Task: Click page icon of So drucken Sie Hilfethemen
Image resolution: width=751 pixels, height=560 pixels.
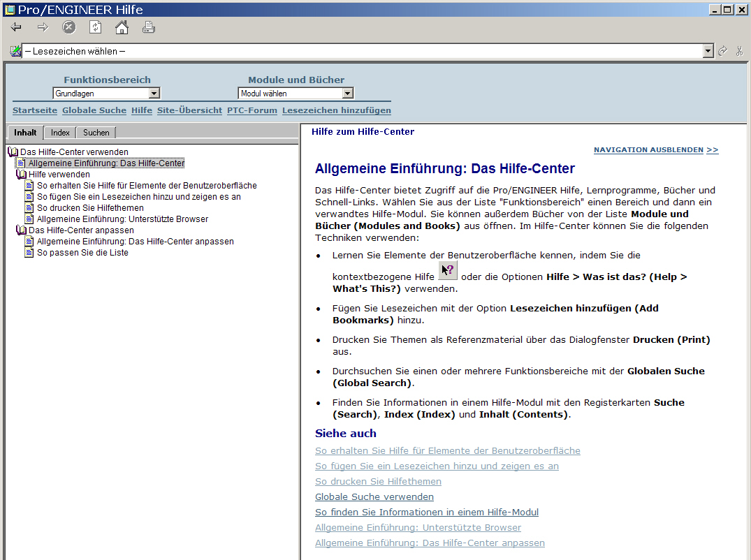Action: (29, 207)
